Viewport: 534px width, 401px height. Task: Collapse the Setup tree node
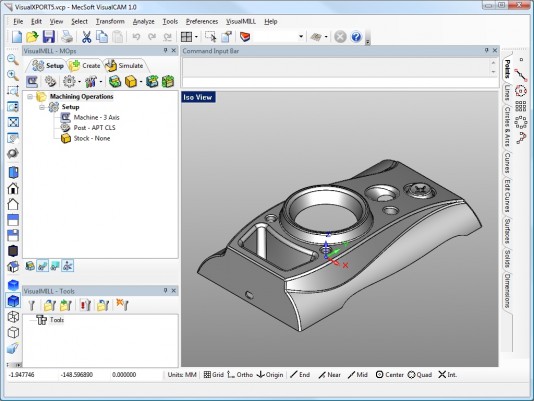tap(42, 107)
